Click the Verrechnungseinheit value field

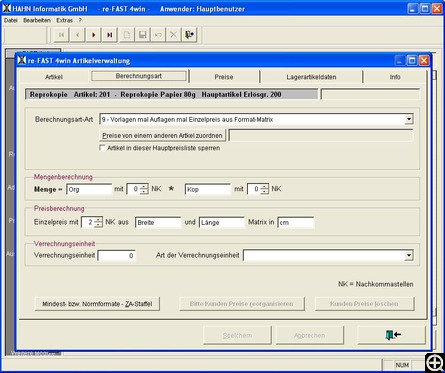pyautogui.click(x=116, y=256)
